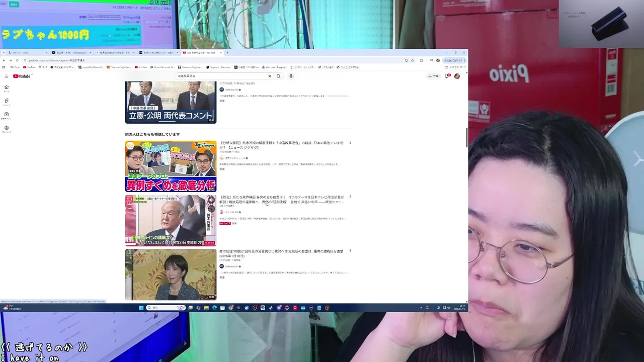644x362 pixels.
Task: Open Microsoft Edge from the taskbar
Action: pyautogui.click(x=214, y=308)
